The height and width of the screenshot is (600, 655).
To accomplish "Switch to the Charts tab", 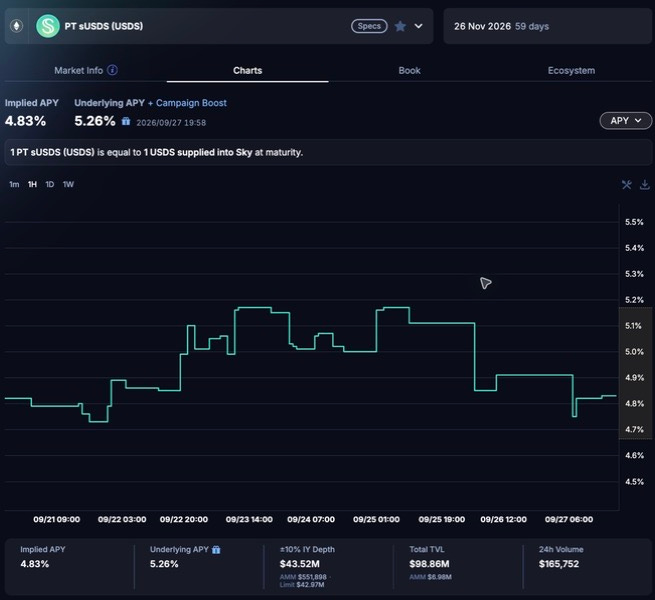I will tap(248, 70).
